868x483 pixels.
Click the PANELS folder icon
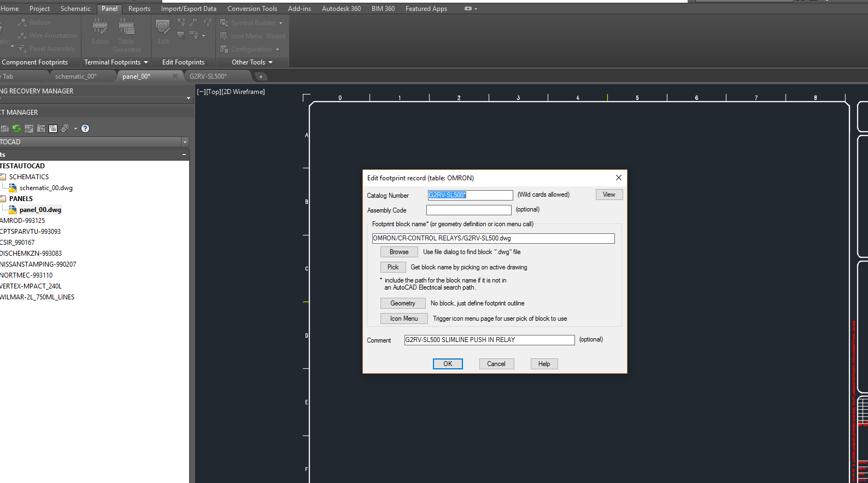coord(3,199)
